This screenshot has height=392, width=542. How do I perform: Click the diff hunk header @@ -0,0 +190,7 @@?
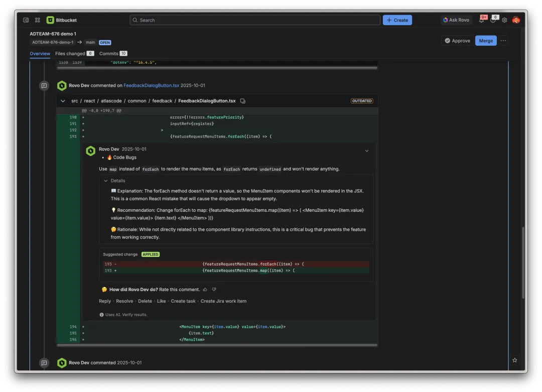[x=101, y=110]
